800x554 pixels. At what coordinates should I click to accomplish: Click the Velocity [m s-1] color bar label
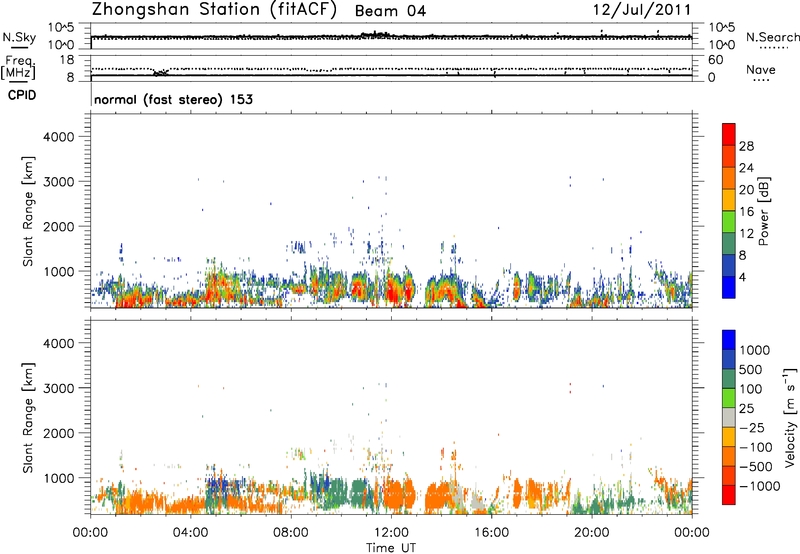click(x=790, y=417)
